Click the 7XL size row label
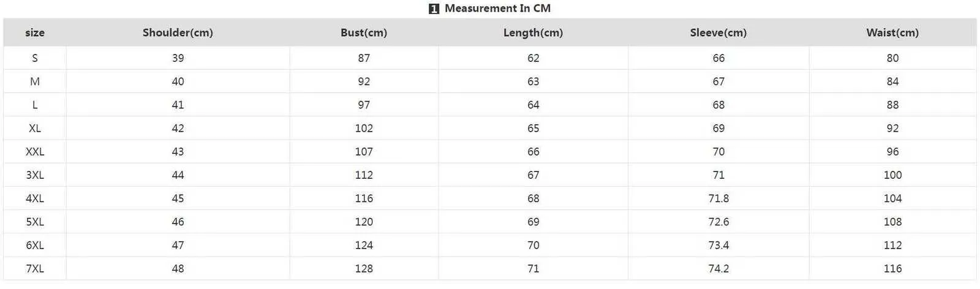980x289 pixels. pyautogui.click(x=35, y=269)
